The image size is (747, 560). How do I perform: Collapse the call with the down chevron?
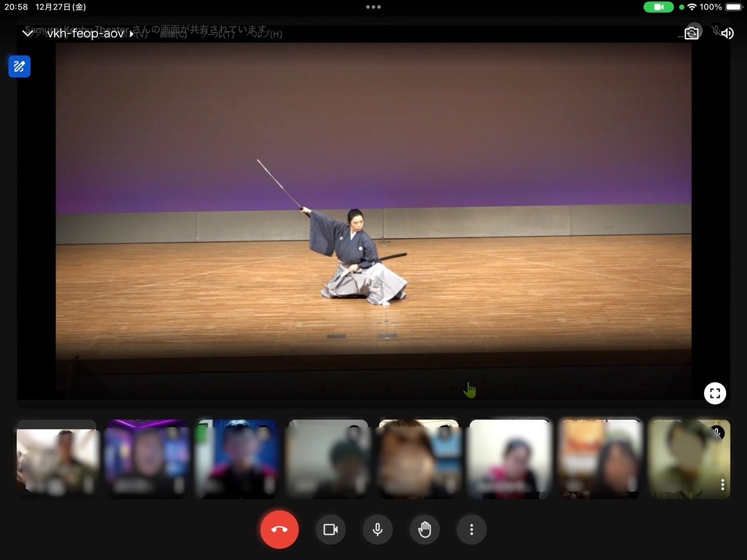tap(28, 33)
